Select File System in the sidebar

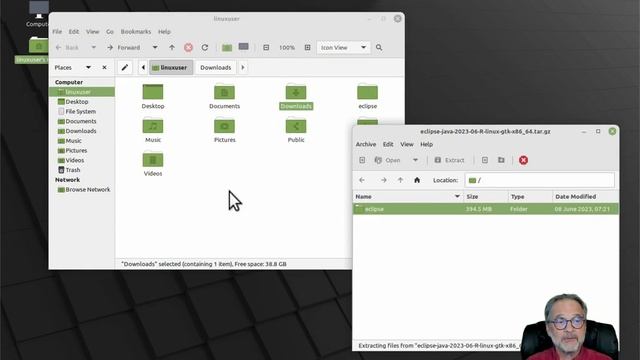point(82,111)
